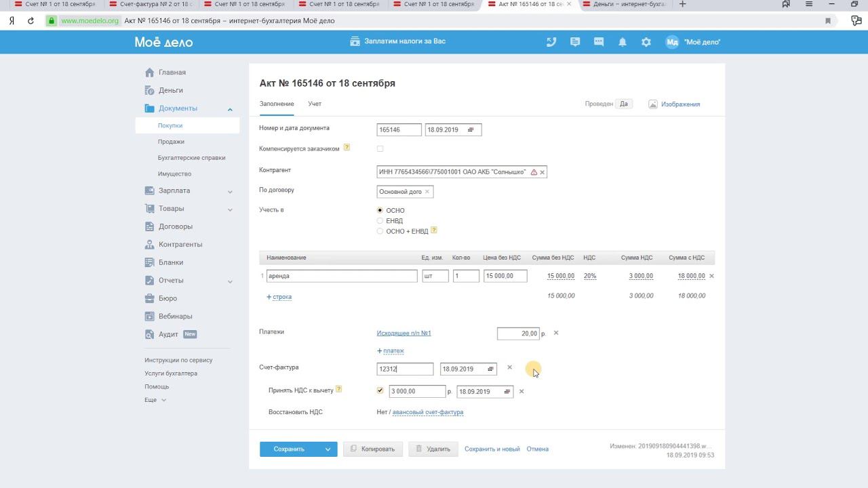The width and height of the screenshot is (868, 488).
Task: Open calendar for НДС deduction date
Action: pyautogui.click(x=507, y=392)
